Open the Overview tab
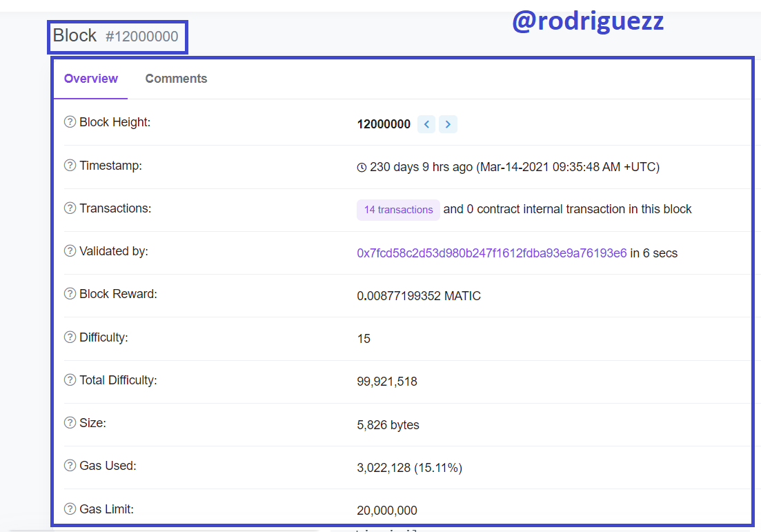Viewport: 761px width, 532px height. [91, 79]
